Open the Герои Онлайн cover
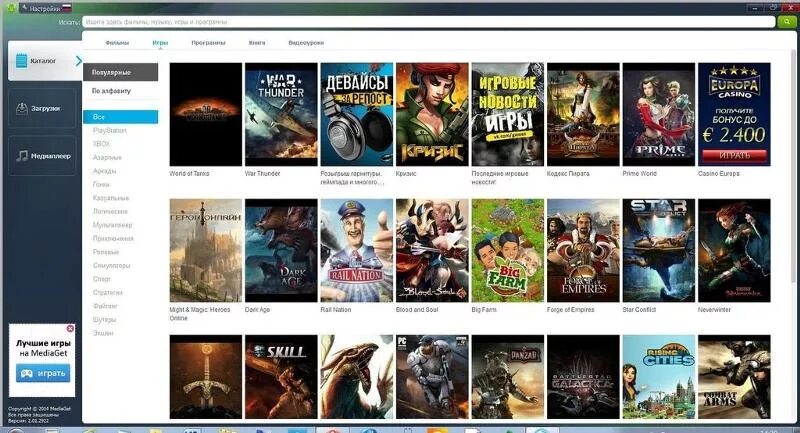800x433 pixels. (x=206, y=250)
